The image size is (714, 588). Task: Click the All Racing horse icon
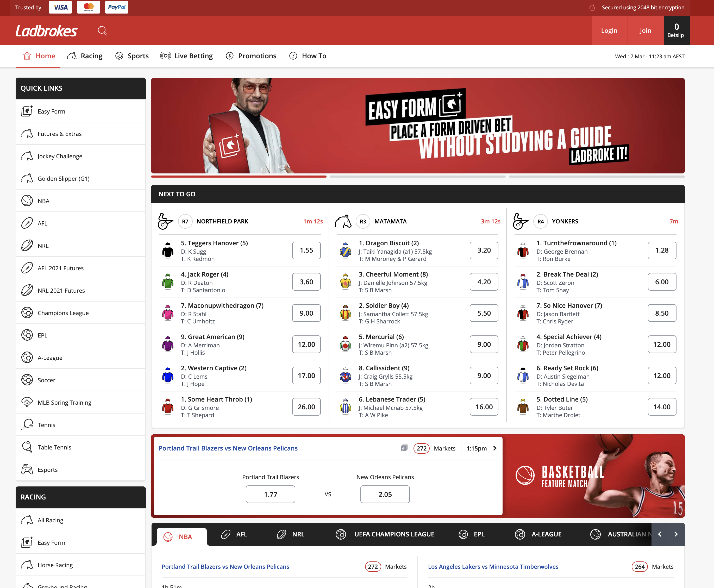[27, 520]
